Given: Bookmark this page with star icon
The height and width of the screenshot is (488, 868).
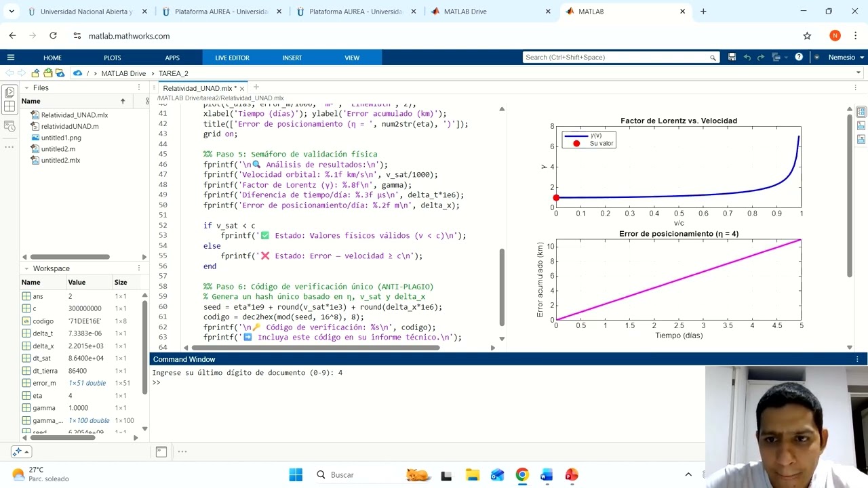Looking at the screenshot, I should [x=807, y=36].
